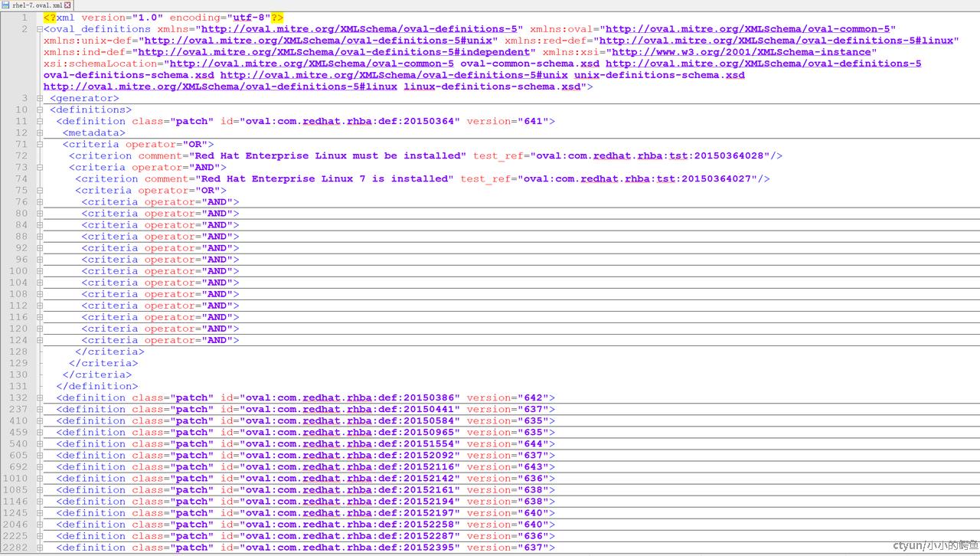This screenshot has height=556, width=980.
Task: Expand the definition 20152116 fold on line 692
Action: click(40, 467)
